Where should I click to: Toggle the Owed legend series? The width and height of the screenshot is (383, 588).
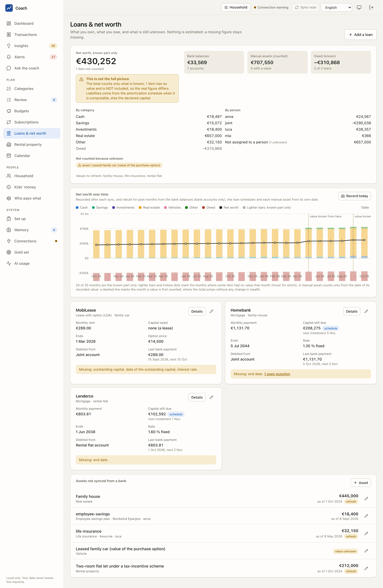[208, 208]
